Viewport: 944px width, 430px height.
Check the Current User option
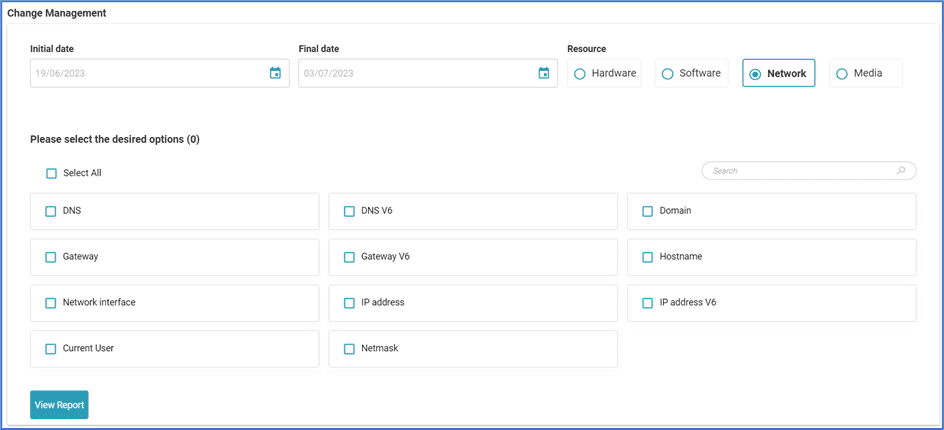(x=51, y=350)
